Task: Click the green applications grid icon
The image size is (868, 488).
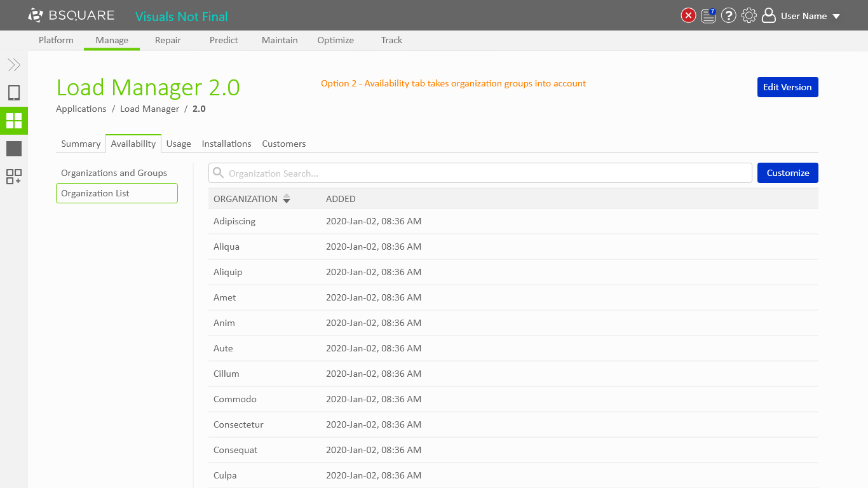Action: pyautogui.click(x=14, y=121)
